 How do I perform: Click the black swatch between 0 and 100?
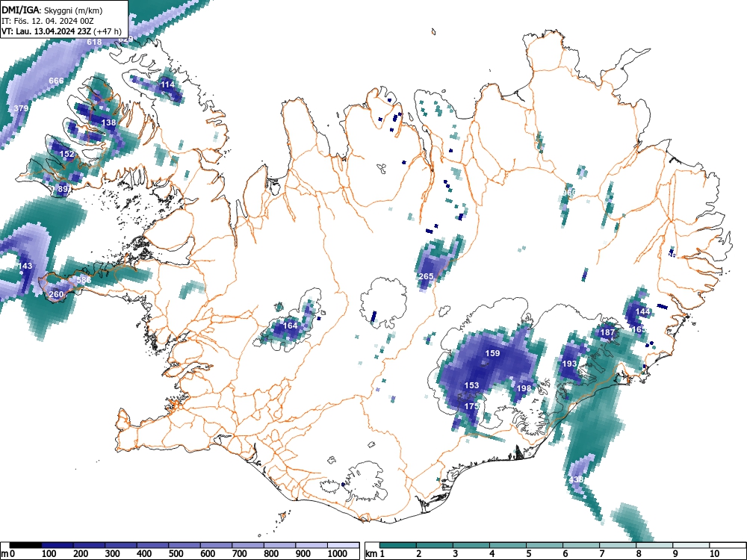coord(25,545)
